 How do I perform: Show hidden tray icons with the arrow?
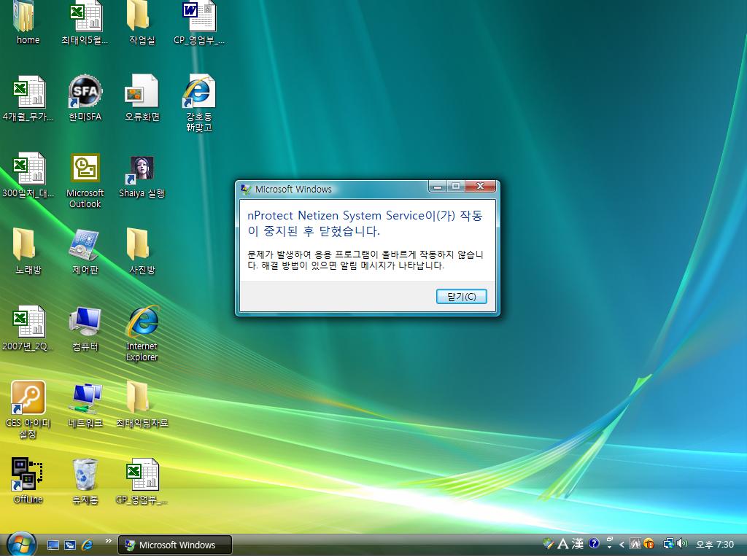(622, 544)
